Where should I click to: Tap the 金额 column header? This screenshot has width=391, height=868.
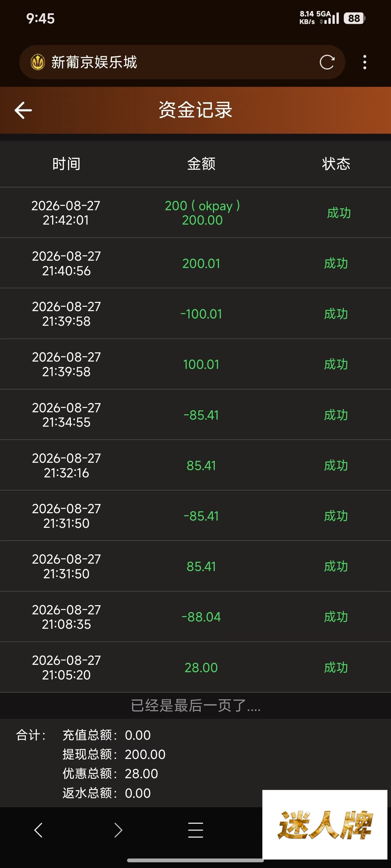[x=201, y=164]
